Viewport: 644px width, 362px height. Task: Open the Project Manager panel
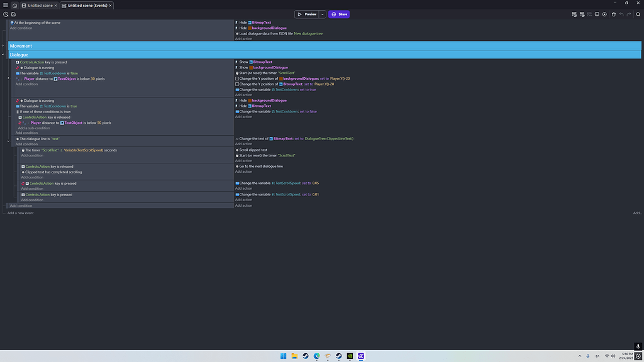click(4, 5)
